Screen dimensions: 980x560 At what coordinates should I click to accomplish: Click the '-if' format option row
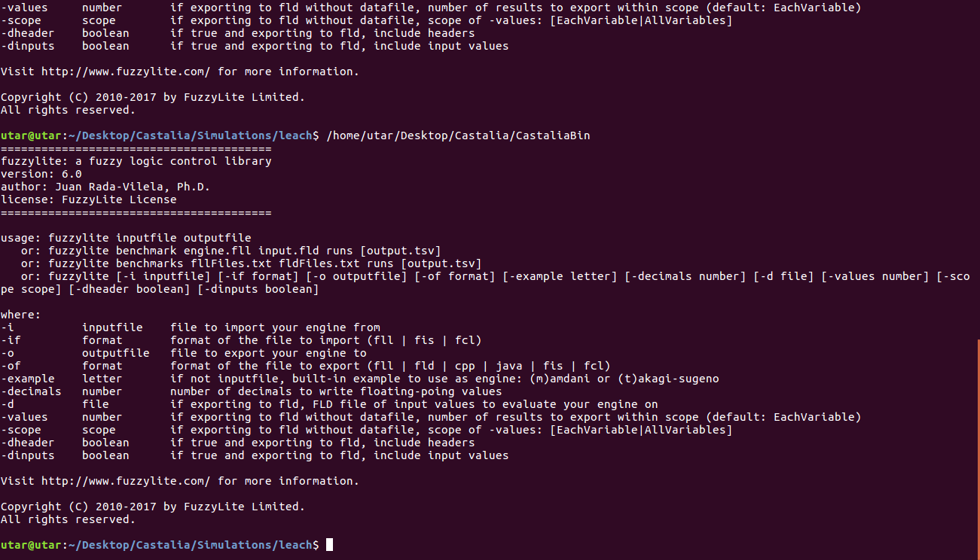click(241, 340)
